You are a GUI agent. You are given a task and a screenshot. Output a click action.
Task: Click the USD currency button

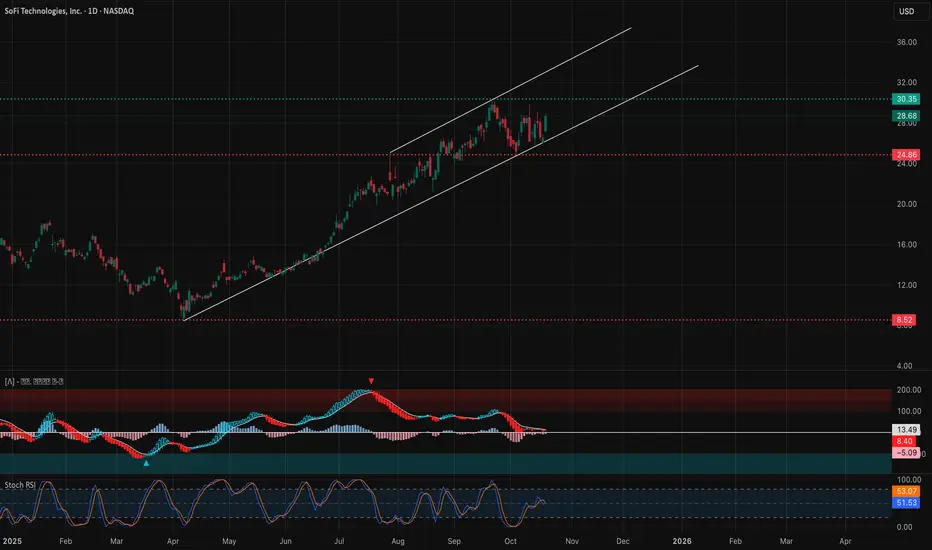click(x=906, y=11)
